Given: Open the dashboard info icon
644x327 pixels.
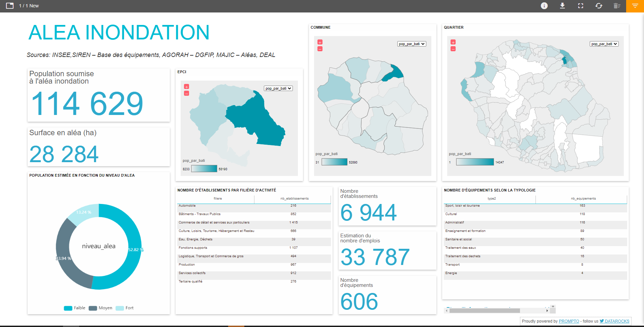Looking at the screenshot, I should 544,6.
